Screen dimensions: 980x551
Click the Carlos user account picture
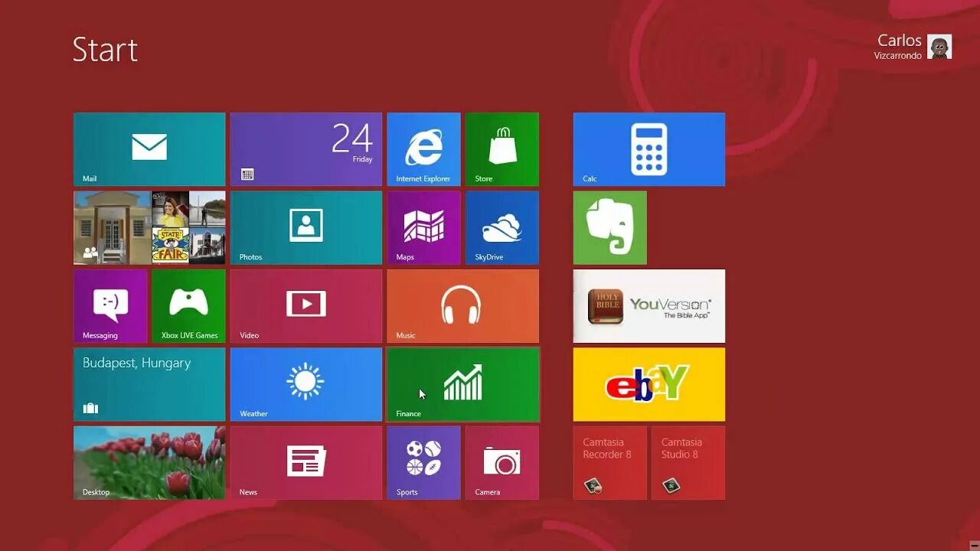(x=939, y=47)
